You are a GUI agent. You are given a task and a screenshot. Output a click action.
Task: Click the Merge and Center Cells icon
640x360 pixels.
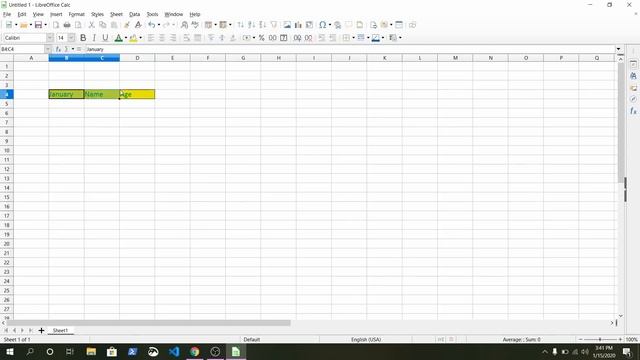(198, 38)
